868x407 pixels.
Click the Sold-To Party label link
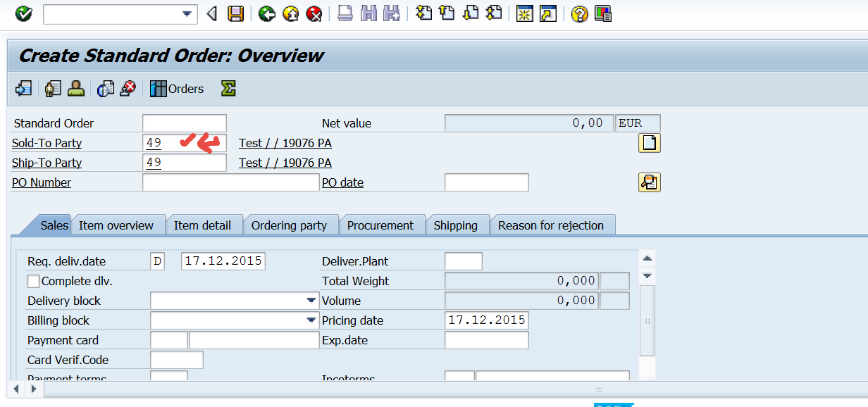pyautogui.click(x=46, y=142)
